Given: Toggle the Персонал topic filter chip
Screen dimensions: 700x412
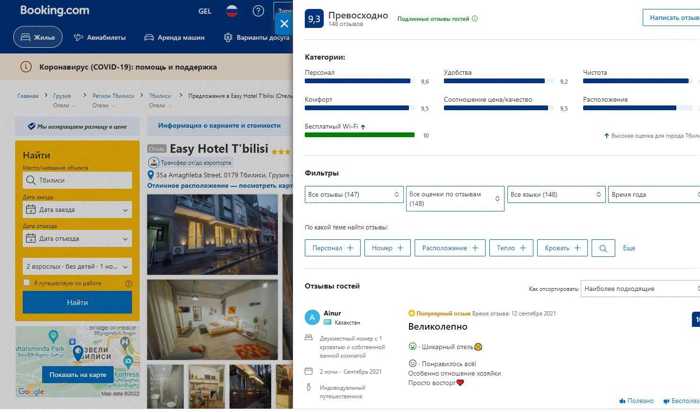Looking at the screenshot, I should point(333,248).
